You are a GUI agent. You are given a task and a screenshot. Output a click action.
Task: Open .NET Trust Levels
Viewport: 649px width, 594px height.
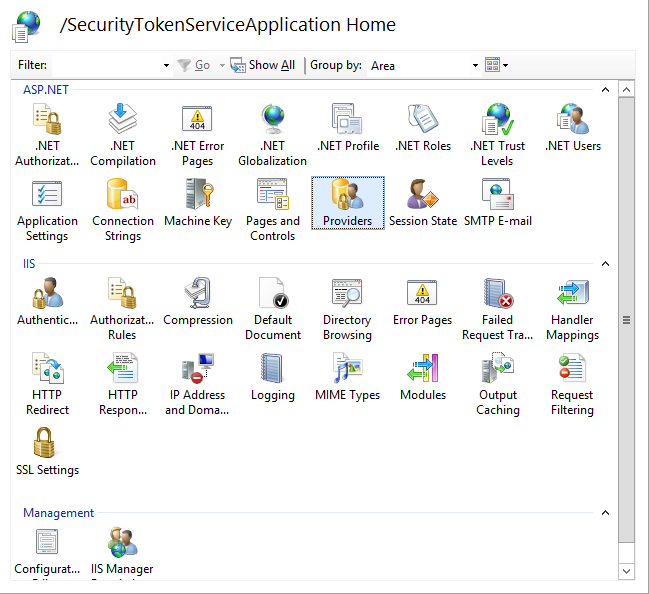point(498,135)
